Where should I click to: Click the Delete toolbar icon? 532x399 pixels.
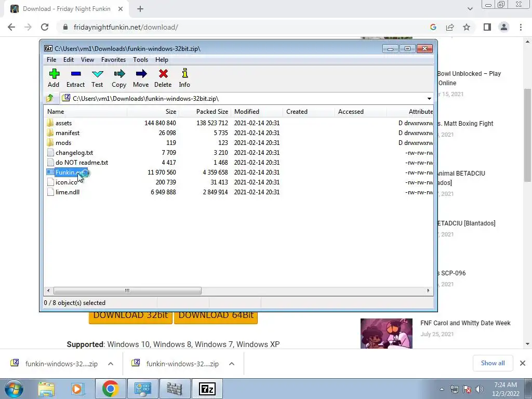tap(163, 78)
